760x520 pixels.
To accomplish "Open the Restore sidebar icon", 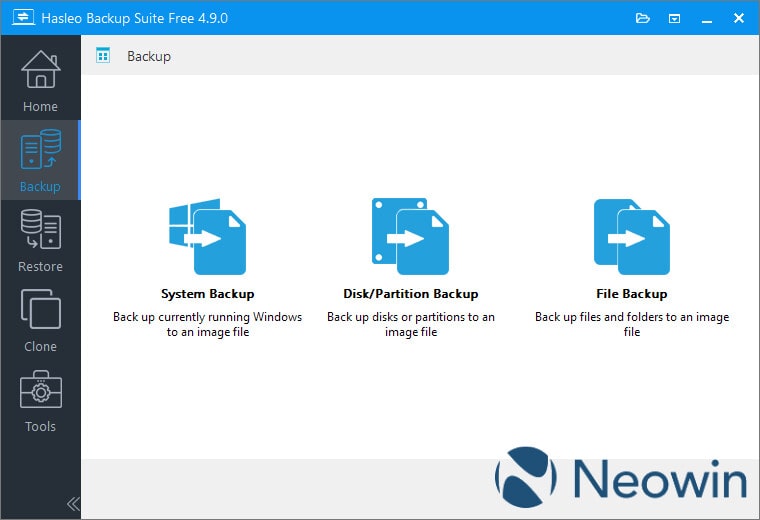I will (x=41, y=229).
